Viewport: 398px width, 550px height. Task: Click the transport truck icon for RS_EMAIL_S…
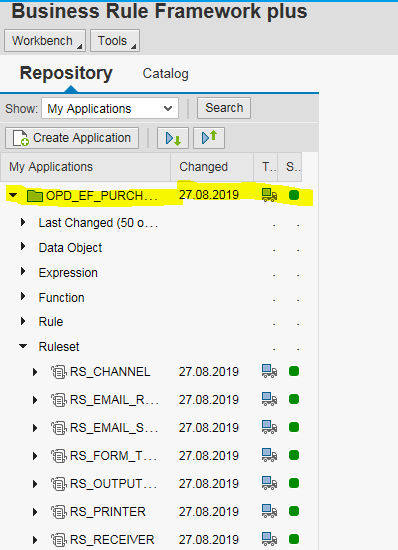point(269,427)
